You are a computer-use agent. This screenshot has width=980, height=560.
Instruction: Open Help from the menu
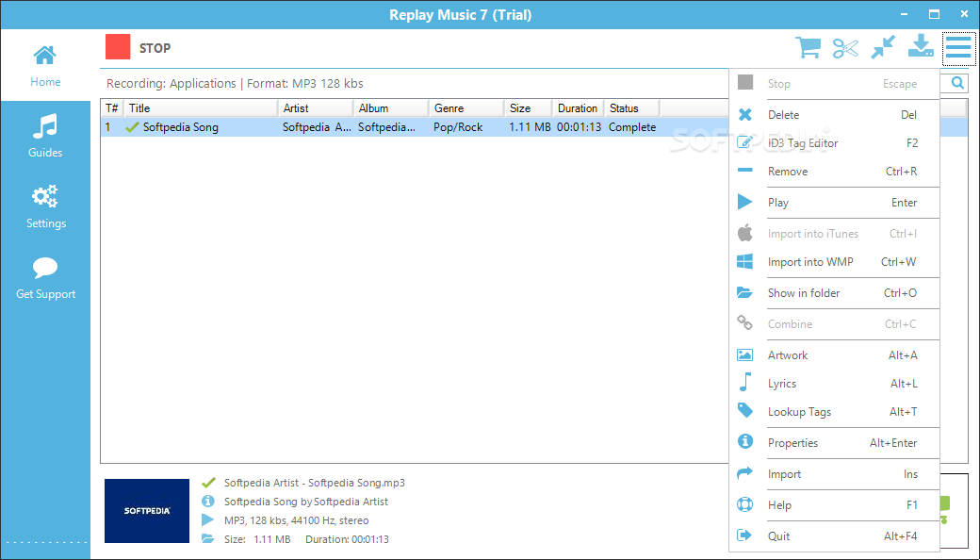pyautogui.click(x=834, y=505)
